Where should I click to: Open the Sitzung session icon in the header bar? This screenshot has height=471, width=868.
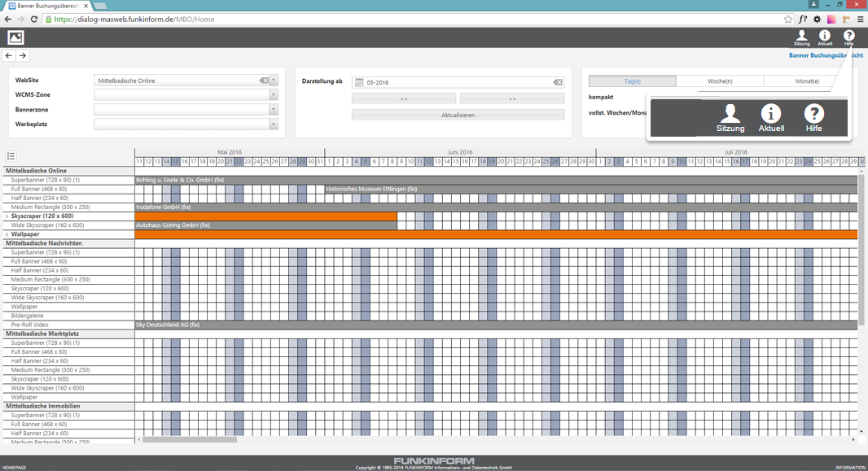click(801, 37)
